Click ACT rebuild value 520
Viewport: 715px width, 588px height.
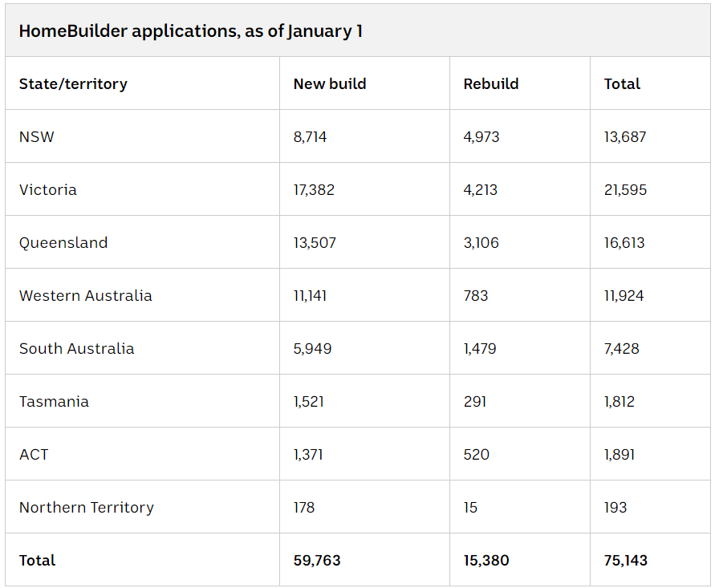click(477, 455)
